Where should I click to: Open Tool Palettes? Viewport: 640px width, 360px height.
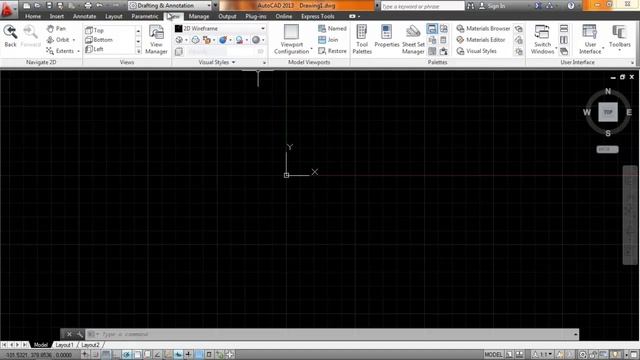point(362,40)
